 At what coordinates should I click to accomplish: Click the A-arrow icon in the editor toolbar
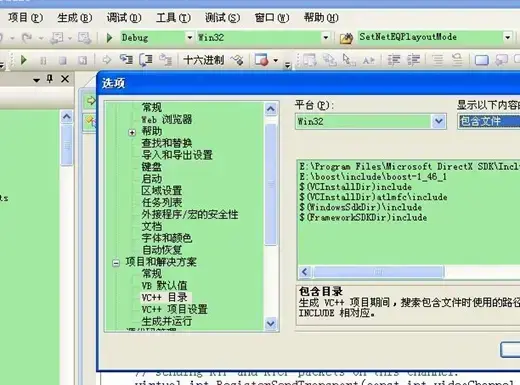369,61
